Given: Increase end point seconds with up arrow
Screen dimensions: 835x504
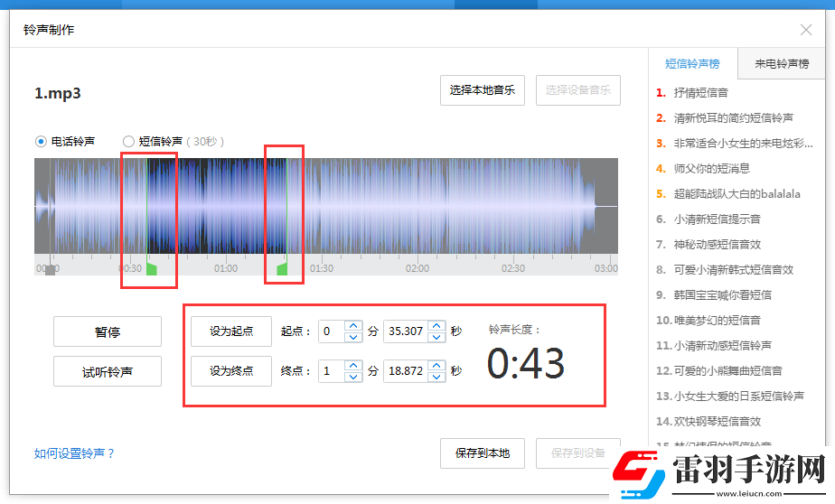Looking at the screenshot, I should 436,365.
